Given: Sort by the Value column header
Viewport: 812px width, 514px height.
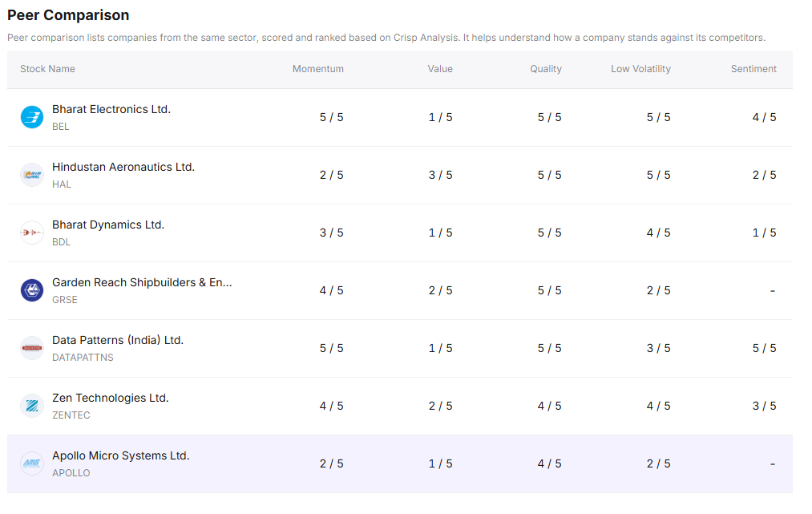Looking at the screenshot, I should pos(440,69).
